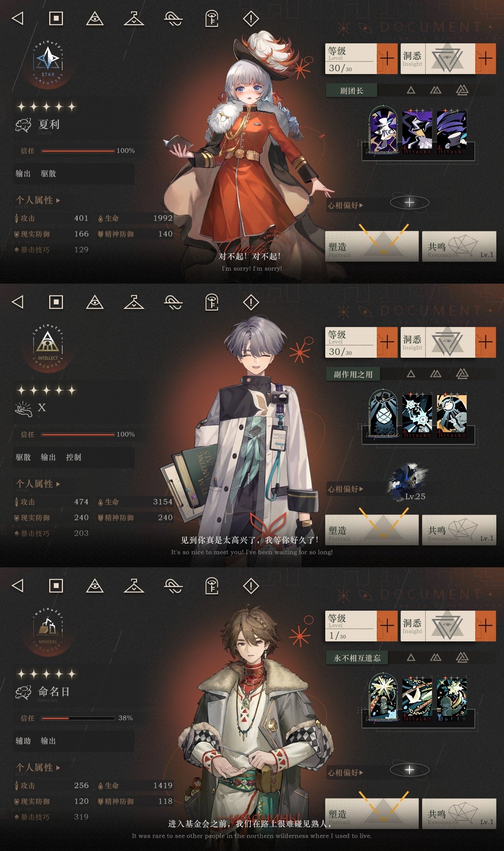Open the 剧团长 skill tab
Screen dimensions: 504x851
click(352, 91)
